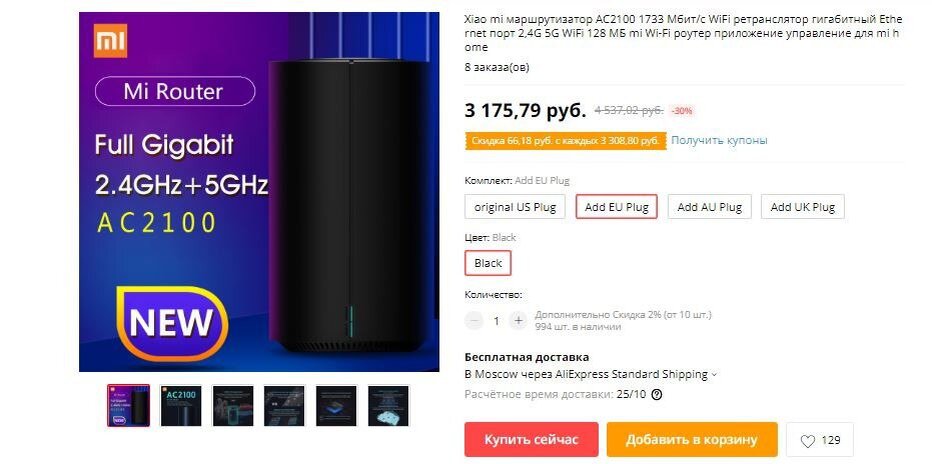Select the original US Plug option
This screenshot has height=464, width=932.
pyautogui.click(x=515, y=207)
